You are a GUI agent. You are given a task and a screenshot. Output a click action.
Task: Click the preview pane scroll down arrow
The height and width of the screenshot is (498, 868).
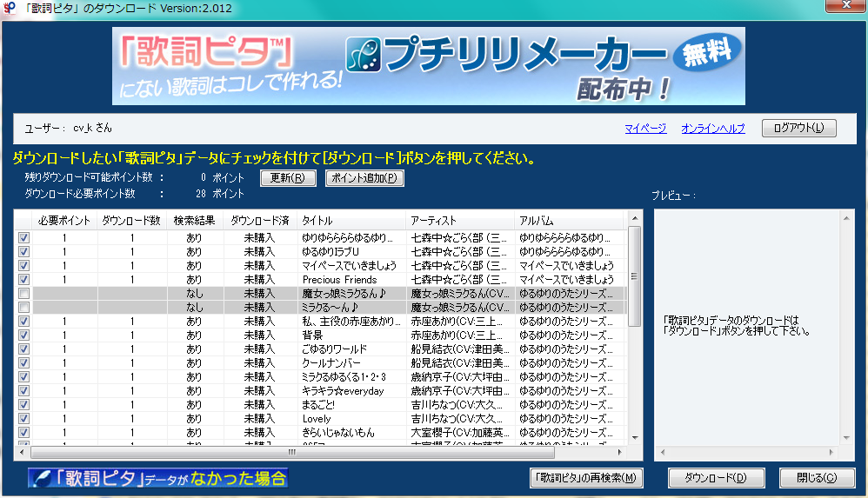[x=846, y=438]
